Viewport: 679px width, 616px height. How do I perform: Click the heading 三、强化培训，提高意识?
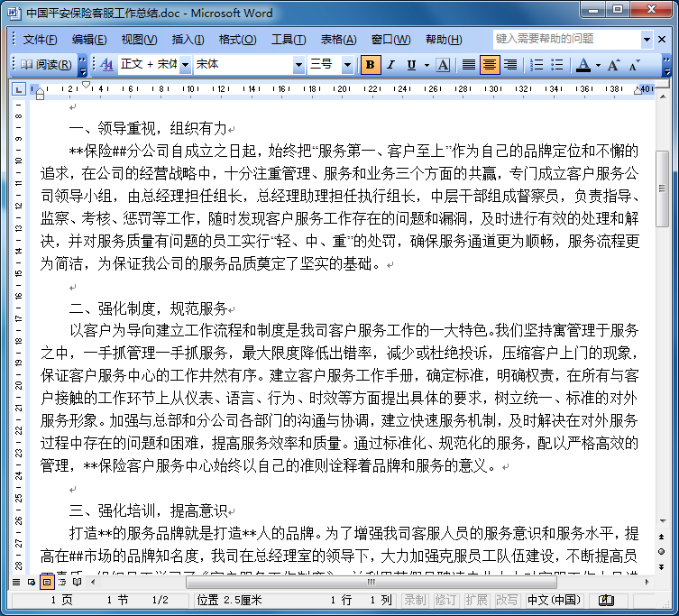pyautogui.click(x=148, y=511)
